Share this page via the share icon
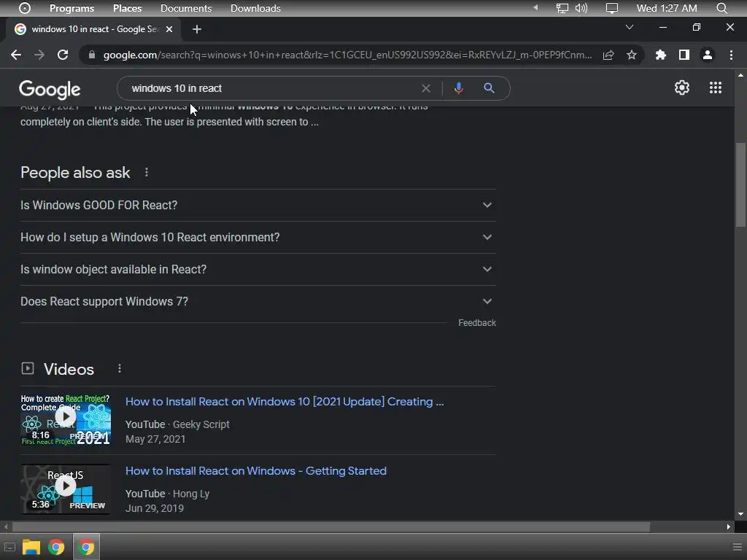 (608, 55)
